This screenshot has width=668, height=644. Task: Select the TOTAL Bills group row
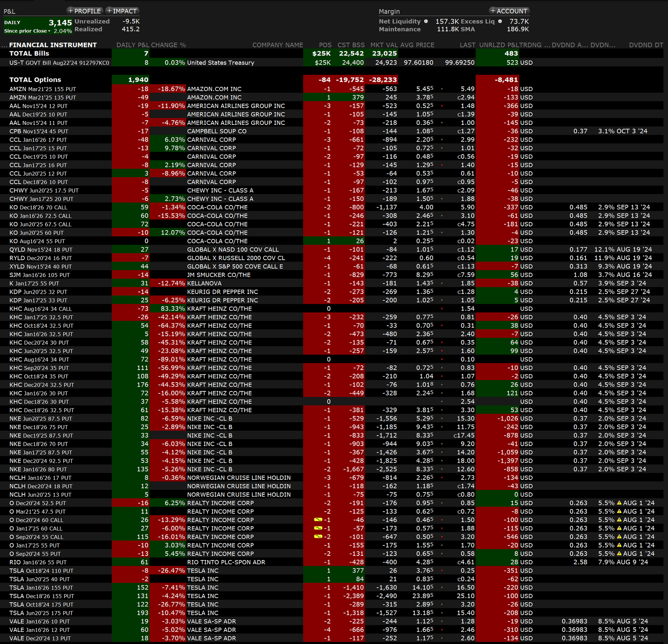point(29,53)
